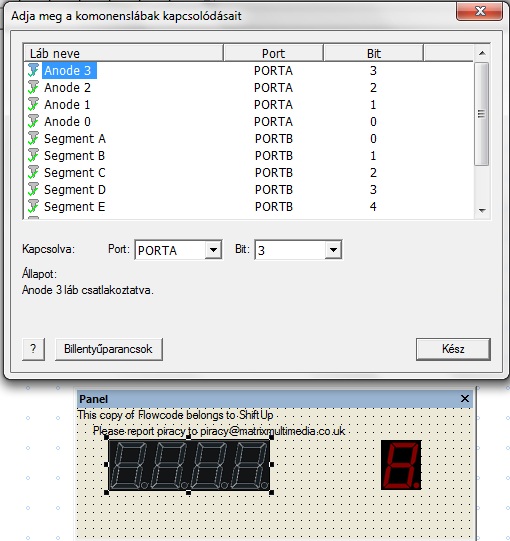This screenshot has height=541, width=510.
Task: Select the Anode 3 row
Action: (248, 70)
